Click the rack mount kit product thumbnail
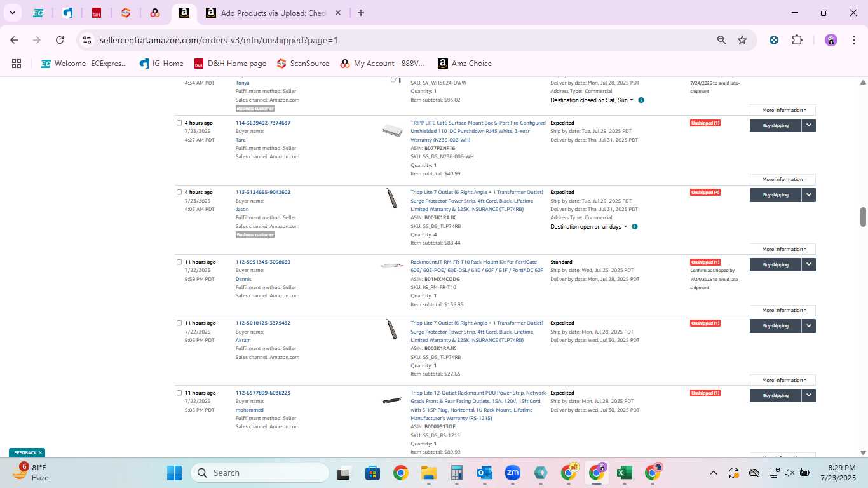Viewport: 868px width, 488px height. pos(392,265)
